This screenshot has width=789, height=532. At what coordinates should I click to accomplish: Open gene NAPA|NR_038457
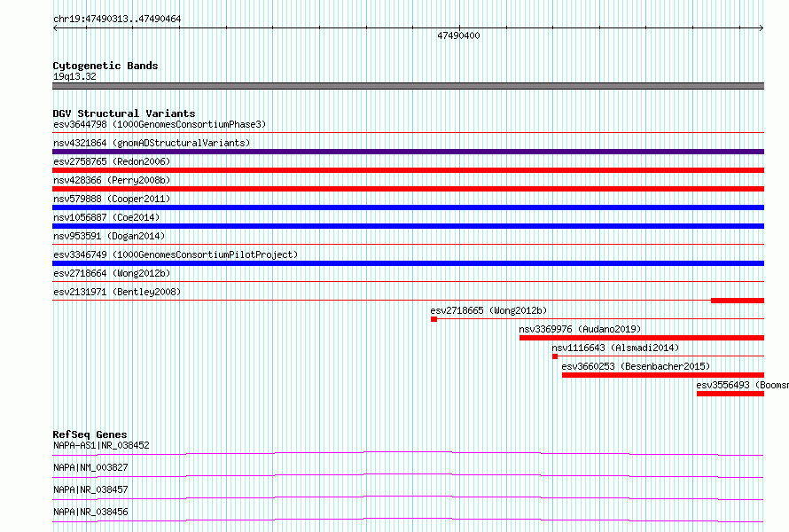tap(90, 489)
